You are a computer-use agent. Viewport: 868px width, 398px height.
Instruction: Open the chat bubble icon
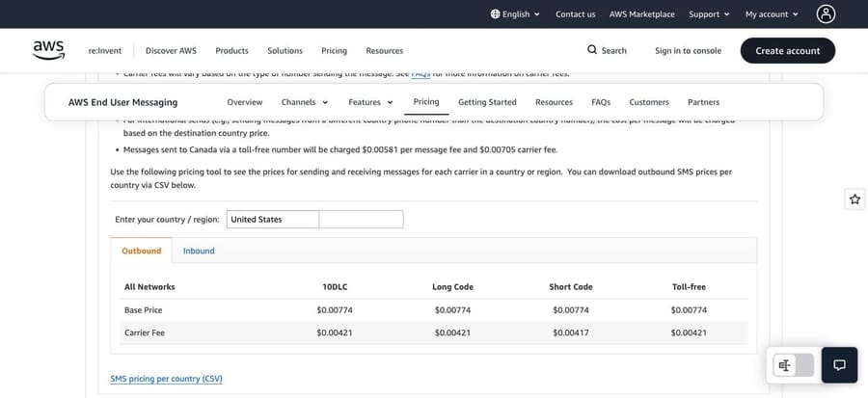[839, 365]
